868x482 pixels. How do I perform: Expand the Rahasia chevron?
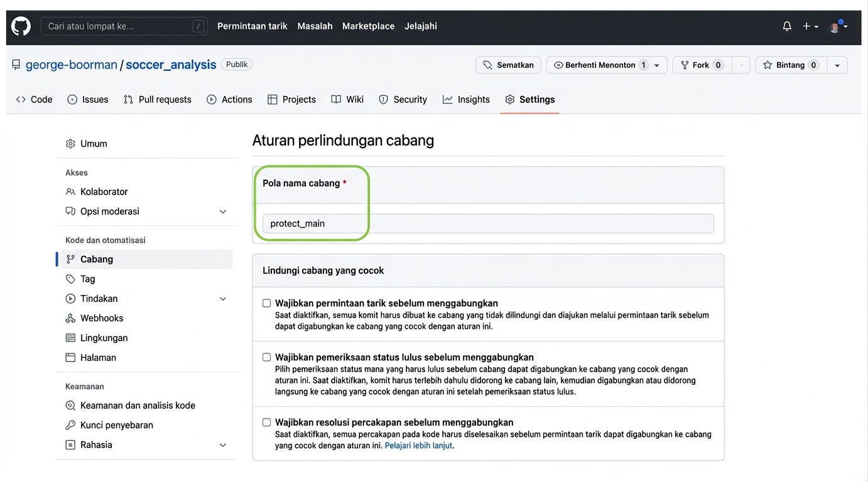[x=223, y=445]
